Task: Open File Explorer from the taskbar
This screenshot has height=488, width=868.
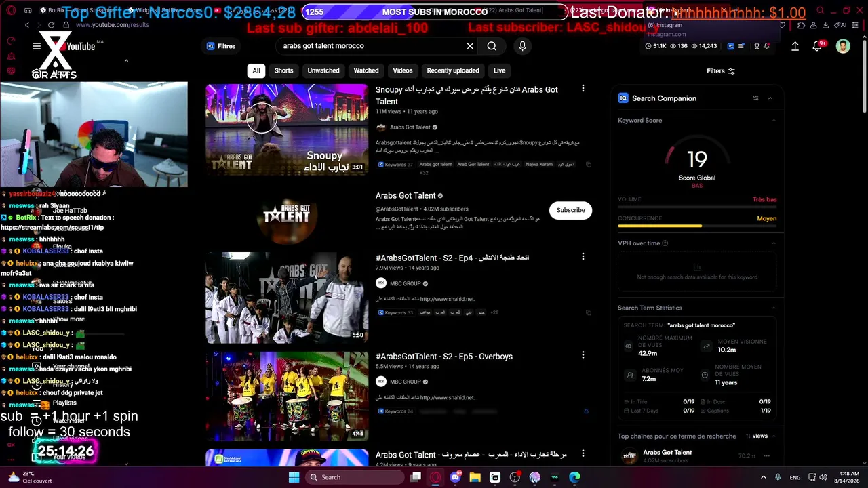Action: tap(475, 477)
